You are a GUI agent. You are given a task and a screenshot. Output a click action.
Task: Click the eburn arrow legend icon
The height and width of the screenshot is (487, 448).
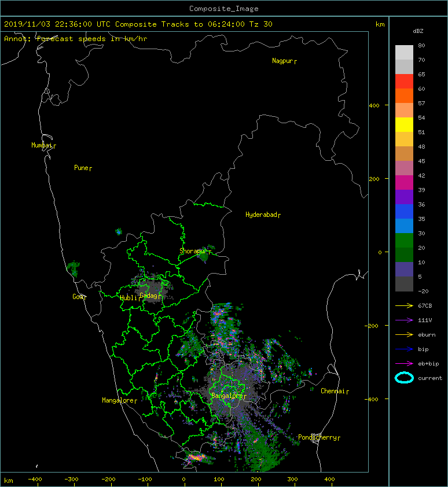404,334
